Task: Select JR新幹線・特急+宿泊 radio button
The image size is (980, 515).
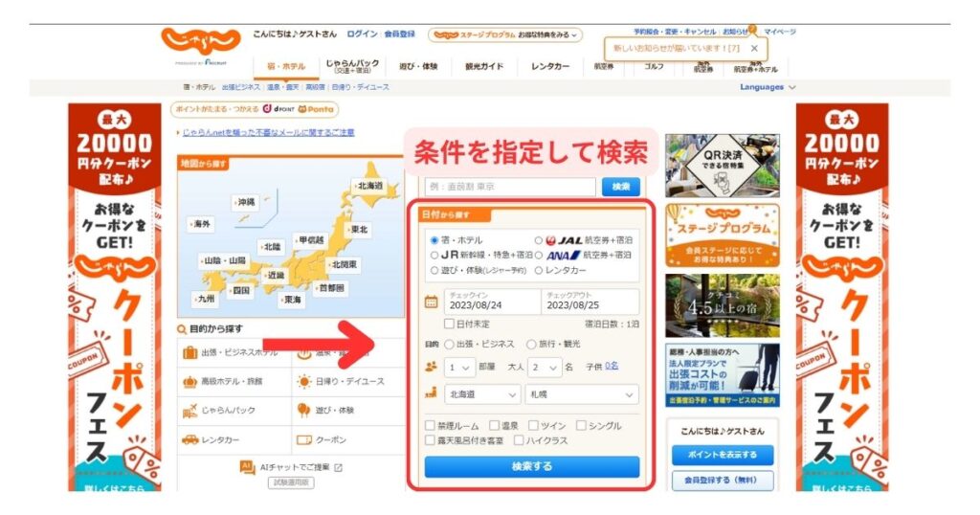Action: click(434, 255)
